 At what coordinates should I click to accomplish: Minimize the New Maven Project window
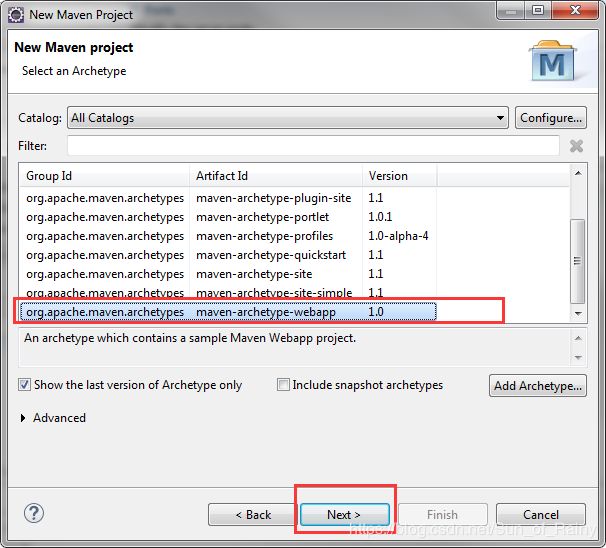[511, 10]
